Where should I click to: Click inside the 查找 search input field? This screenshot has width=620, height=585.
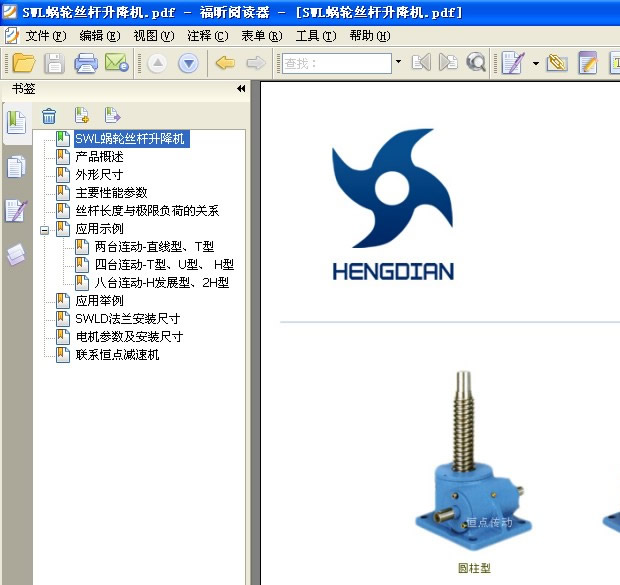tap(336, 63)
